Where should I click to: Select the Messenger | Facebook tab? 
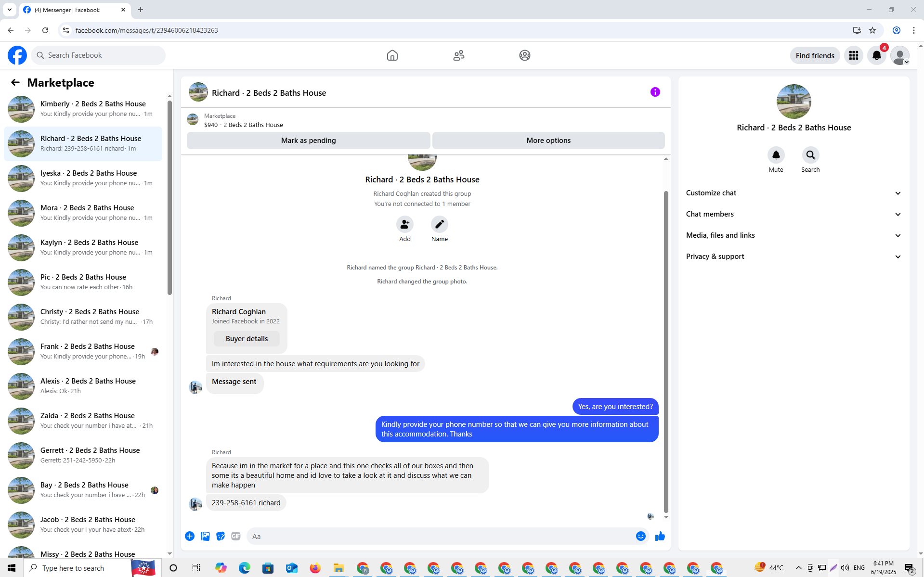point(75,10)
